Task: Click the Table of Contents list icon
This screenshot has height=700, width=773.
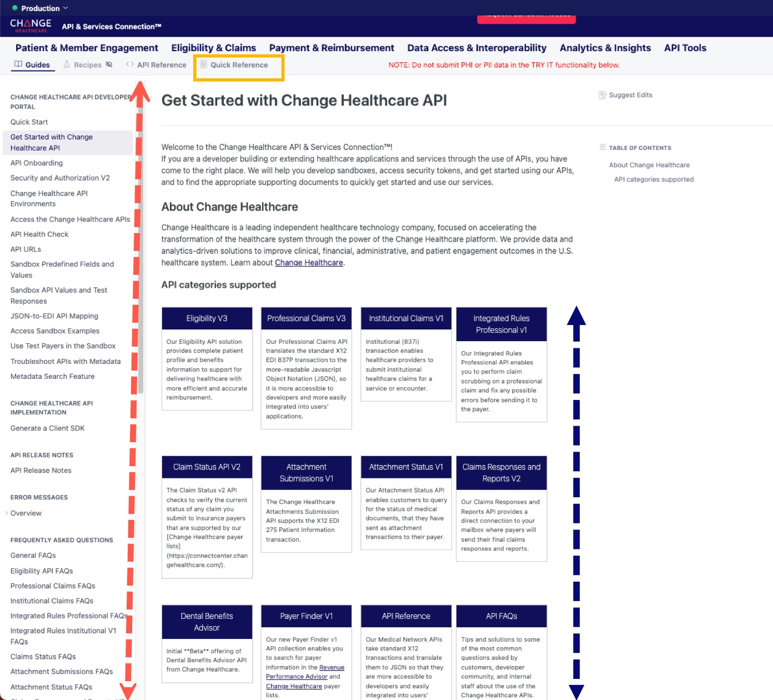Action: tap(603, 147)
